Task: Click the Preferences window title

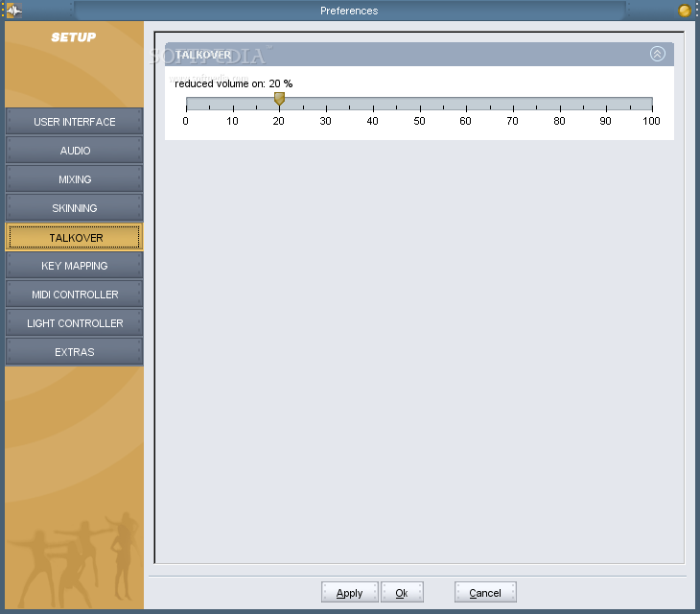Action: coord(349,11)
